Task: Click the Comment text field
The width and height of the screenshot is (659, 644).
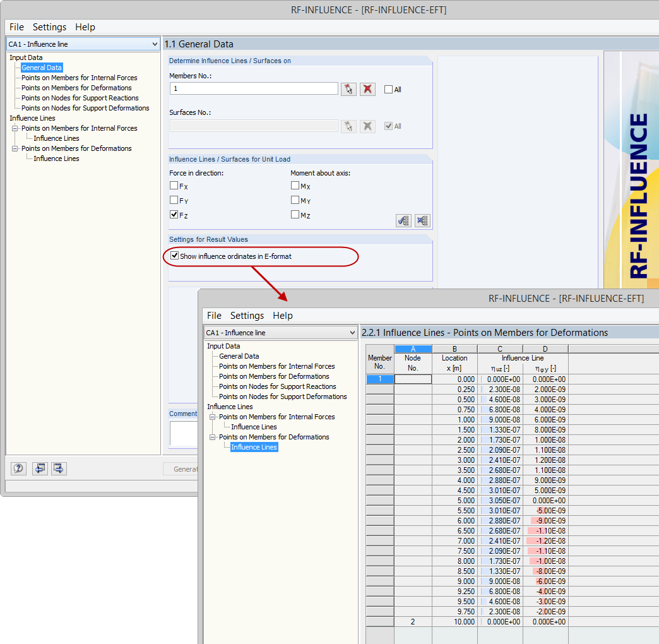Action: pyautogui.click(x=184, y=433)
